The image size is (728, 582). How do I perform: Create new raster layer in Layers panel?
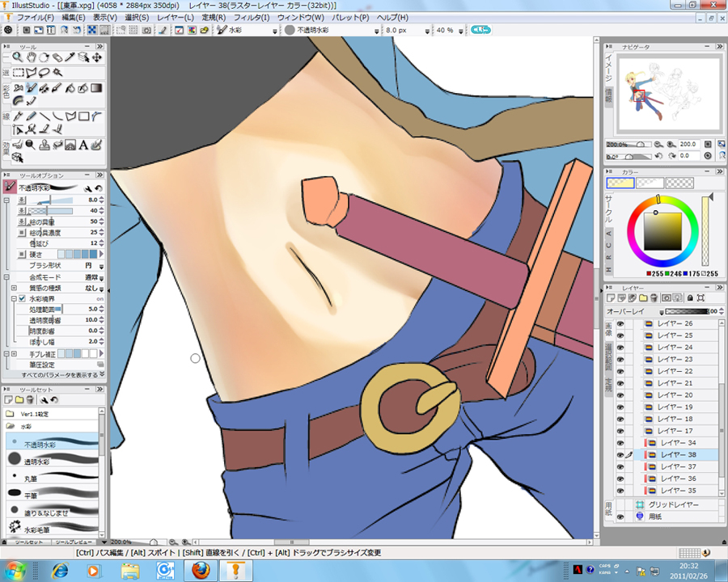[x=611, y=298]
